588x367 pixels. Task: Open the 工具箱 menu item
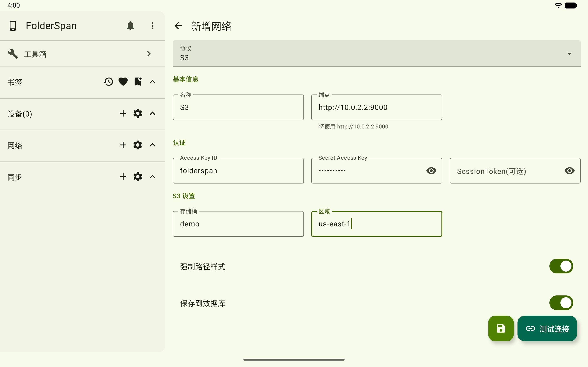pyautogui.click(x=83, y=54)
